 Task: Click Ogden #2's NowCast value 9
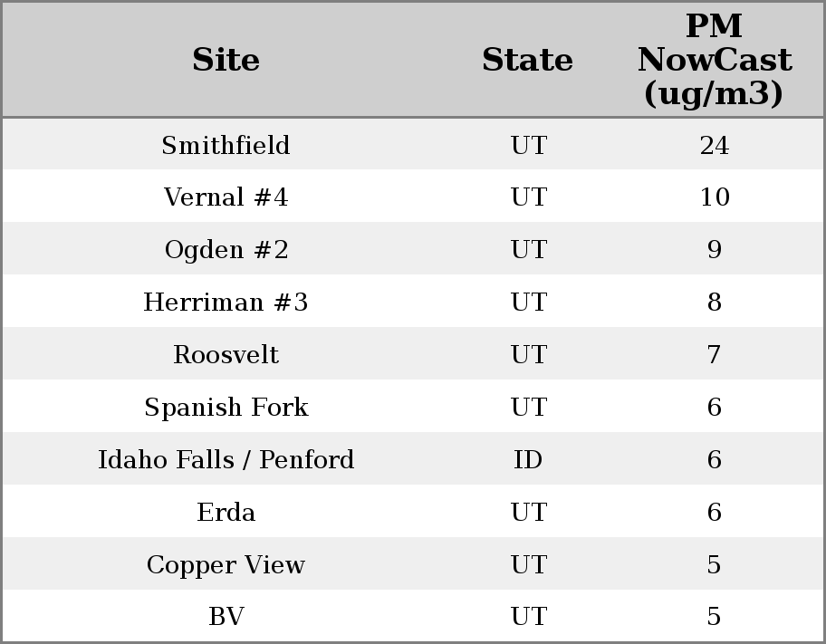[714, 250]
